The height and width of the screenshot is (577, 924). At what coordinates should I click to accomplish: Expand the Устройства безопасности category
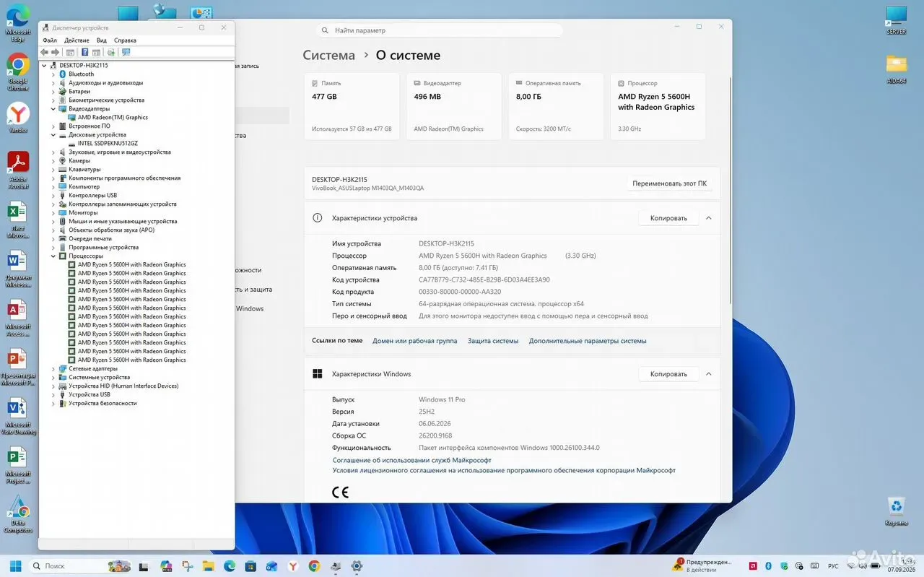[53, 403]
